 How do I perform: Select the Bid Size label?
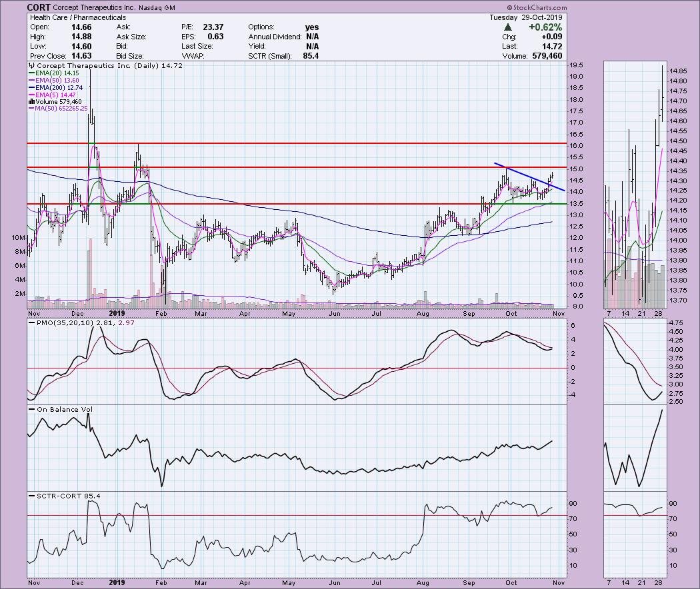click(x=130, y=56)
